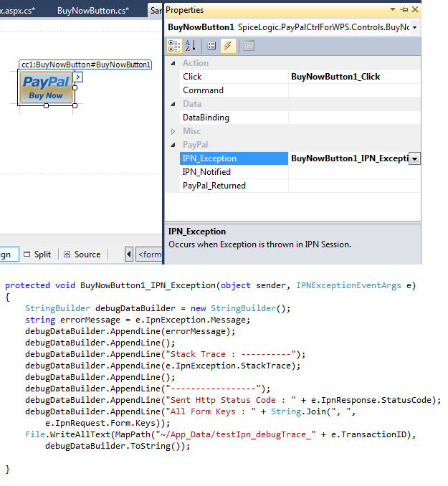
Task: Switch to the .aspx.cs* document tab
Action: point(18,11)
